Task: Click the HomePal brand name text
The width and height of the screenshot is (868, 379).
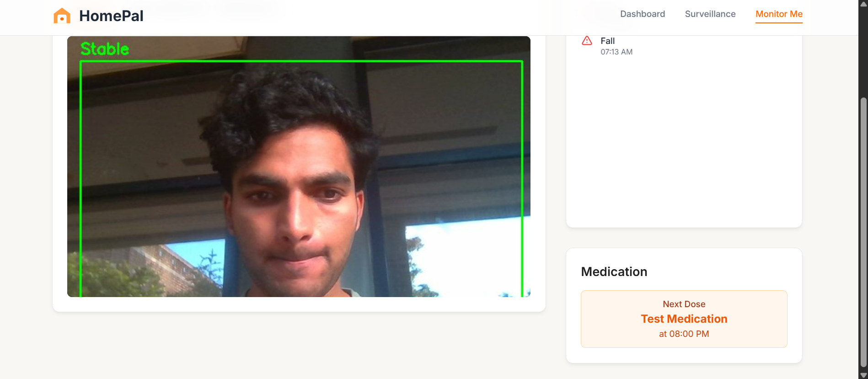Action: pos(111,16)
